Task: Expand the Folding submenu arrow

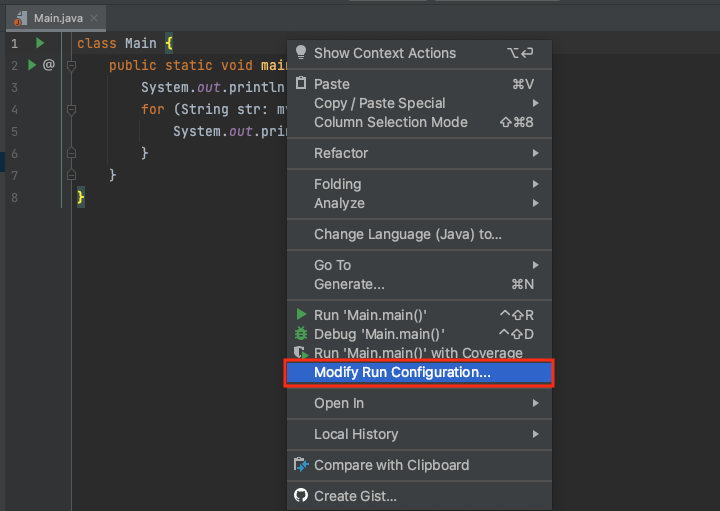Action: click(x=535, y=184)
